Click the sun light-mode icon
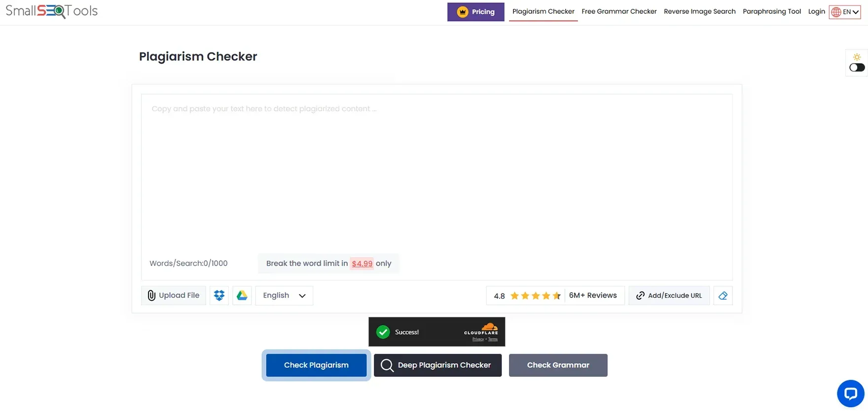Viewport: 868px width, 414px height. pos(857,57)
